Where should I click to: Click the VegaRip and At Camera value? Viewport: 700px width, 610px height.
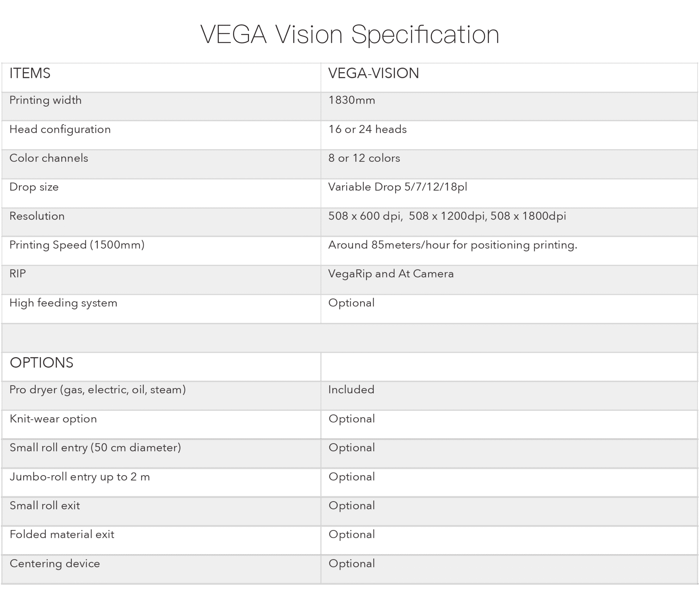pos(391,274)
